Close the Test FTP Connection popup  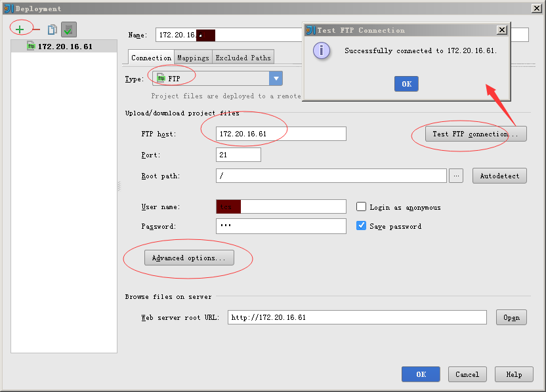coord(502,30)
